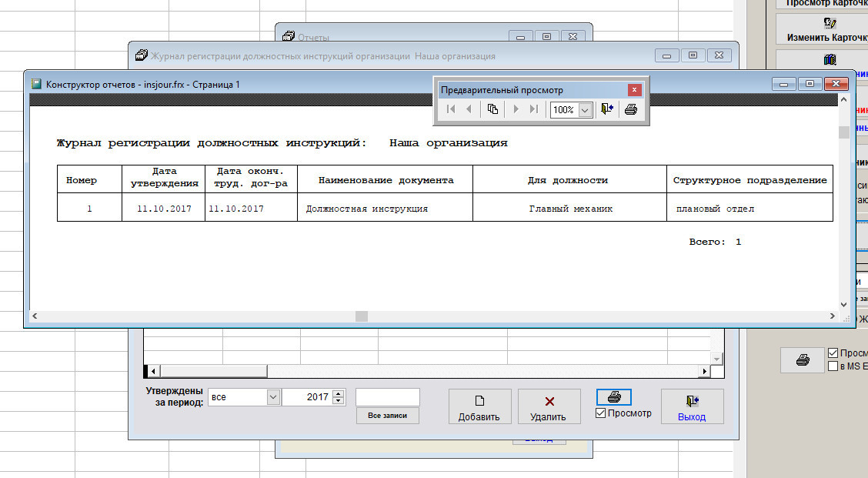Increase the year 2017 with spinner up arrow
The height and width of the screenshot is (478, 868).
[x=338, y=393]
